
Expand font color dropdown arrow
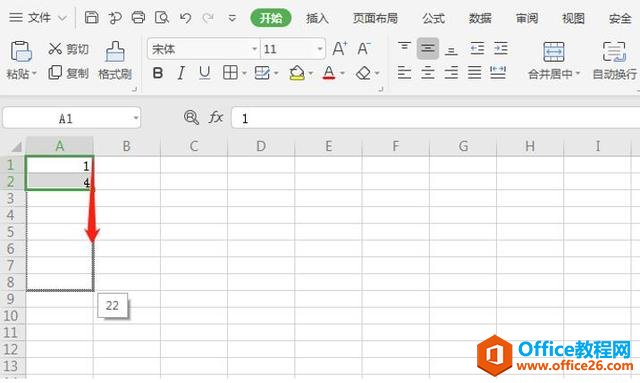[x=342, y=73]
